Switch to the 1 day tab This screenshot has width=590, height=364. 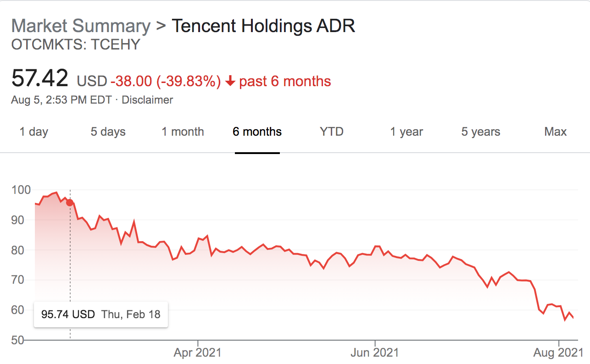33,132
